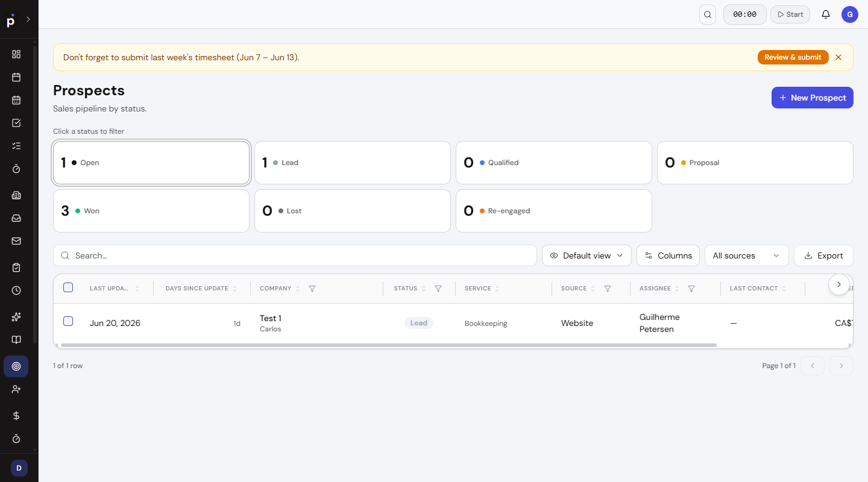
Task: Open notifications bell
Action: click(x=826, y=14)
